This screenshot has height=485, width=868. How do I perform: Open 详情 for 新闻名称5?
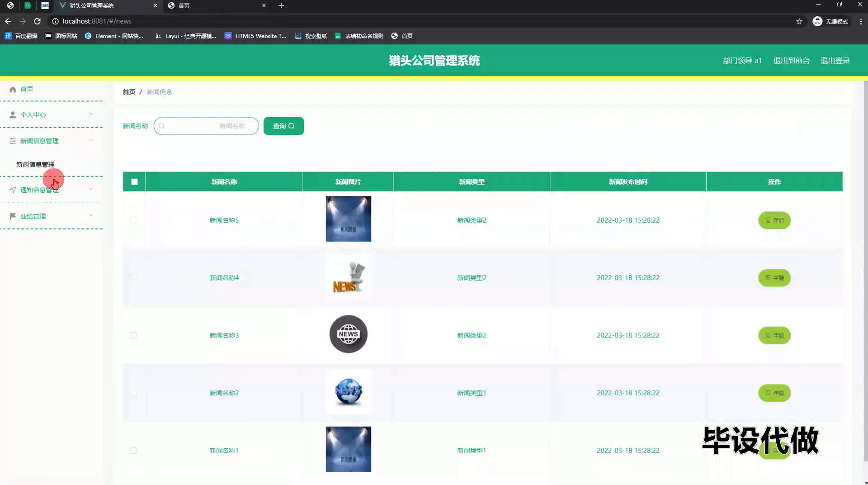(x=774, y=220)
